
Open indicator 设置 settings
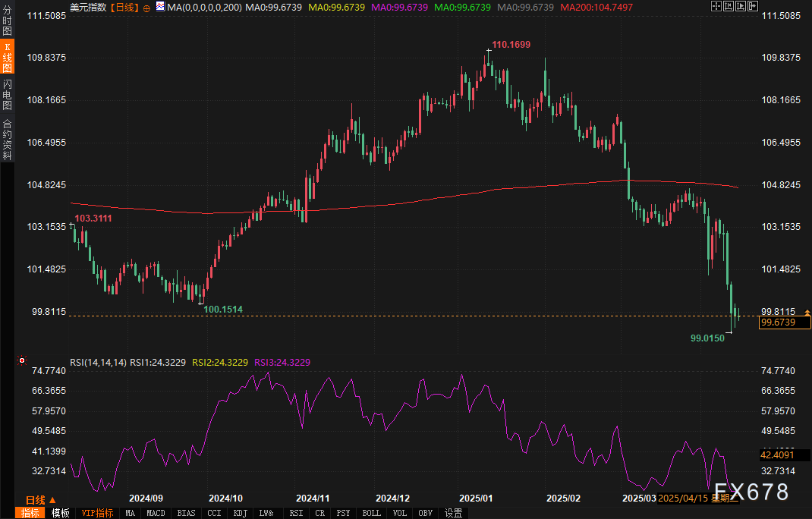[453, 513]
